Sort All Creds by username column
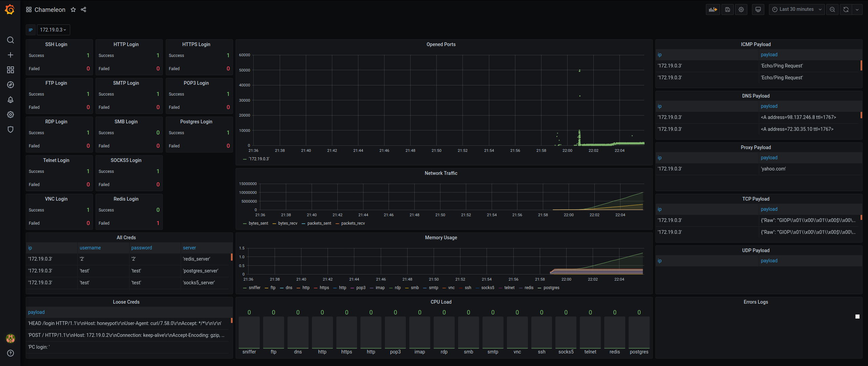This screenshot has width=868, height=366. 90,248
